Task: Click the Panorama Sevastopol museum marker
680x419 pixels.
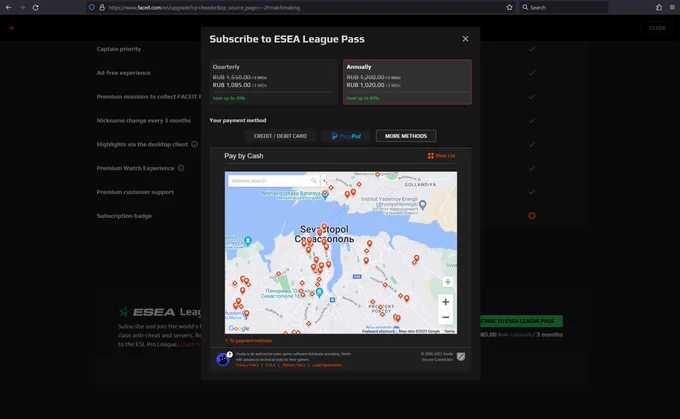Action: 319,293
